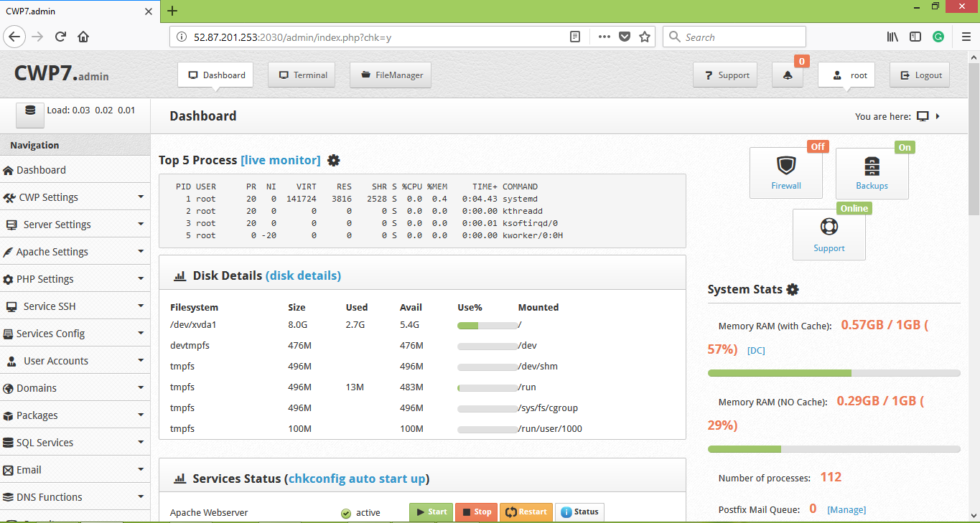Expand DNS Functions menu

tap(75, 497)
